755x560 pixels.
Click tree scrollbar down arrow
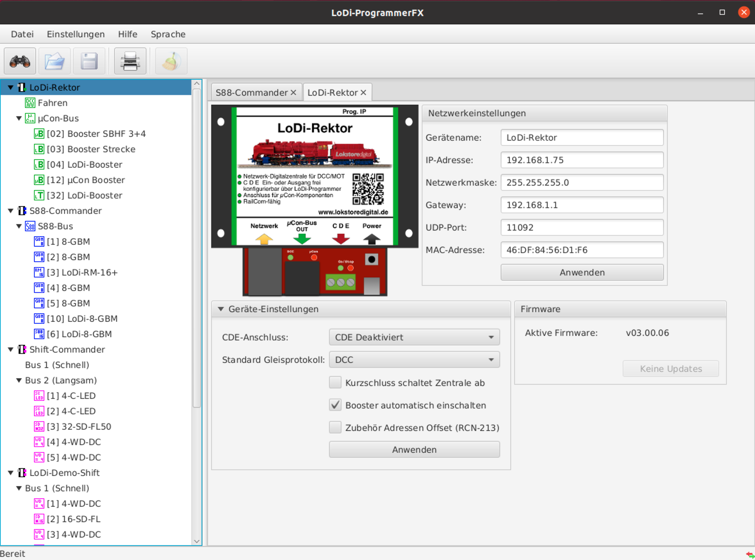tap(196, 541)
